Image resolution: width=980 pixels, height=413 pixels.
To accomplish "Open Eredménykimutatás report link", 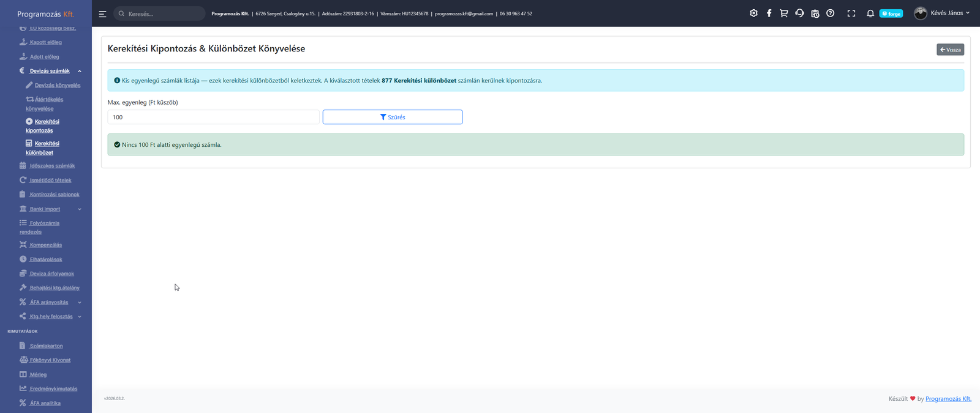I will point(54,389).
